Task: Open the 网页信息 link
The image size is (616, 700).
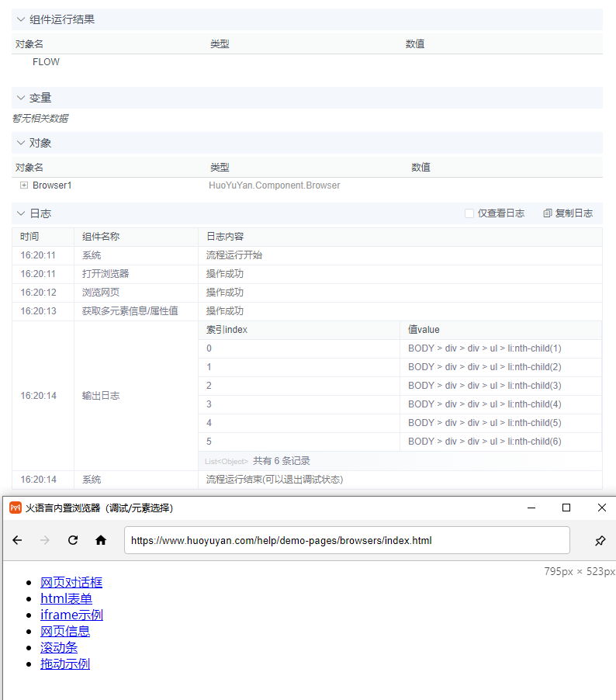Action: pyautogui.click(x=65, y=631)
